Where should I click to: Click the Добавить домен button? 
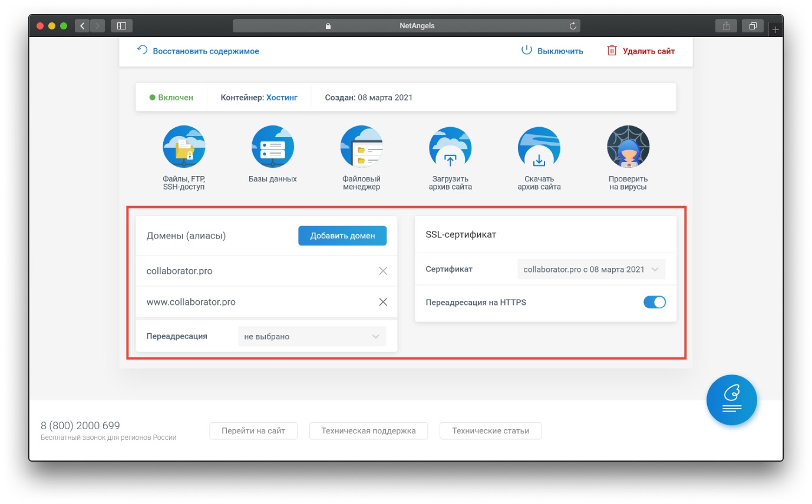coord(342,235)
